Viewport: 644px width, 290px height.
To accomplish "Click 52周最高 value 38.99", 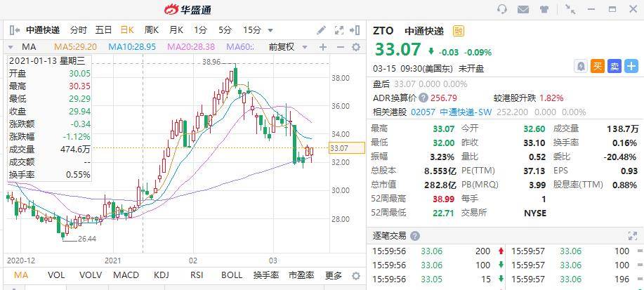I will click(443, 199).
